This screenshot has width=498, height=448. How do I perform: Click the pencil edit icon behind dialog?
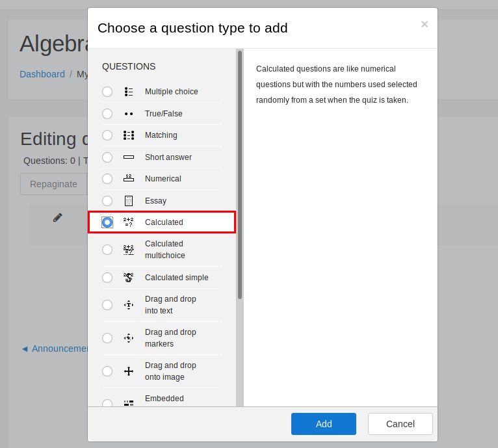point(58,218)
